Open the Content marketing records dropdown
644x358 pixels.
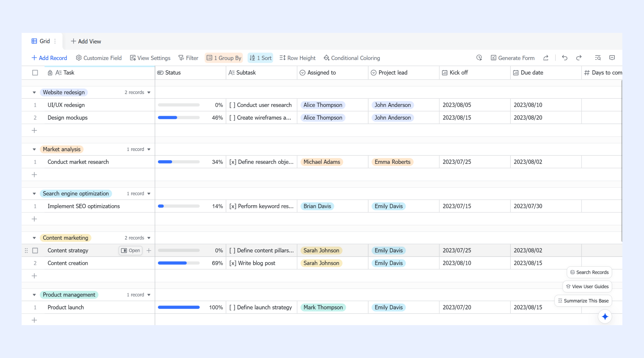click(149, 238)
